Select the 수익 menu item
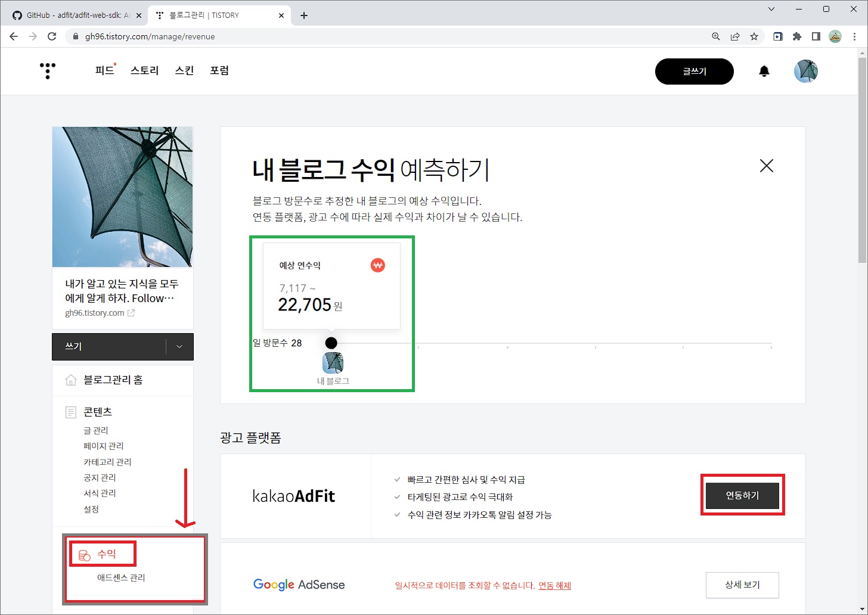Screen dimensions: 868x615 coord(106,554)
